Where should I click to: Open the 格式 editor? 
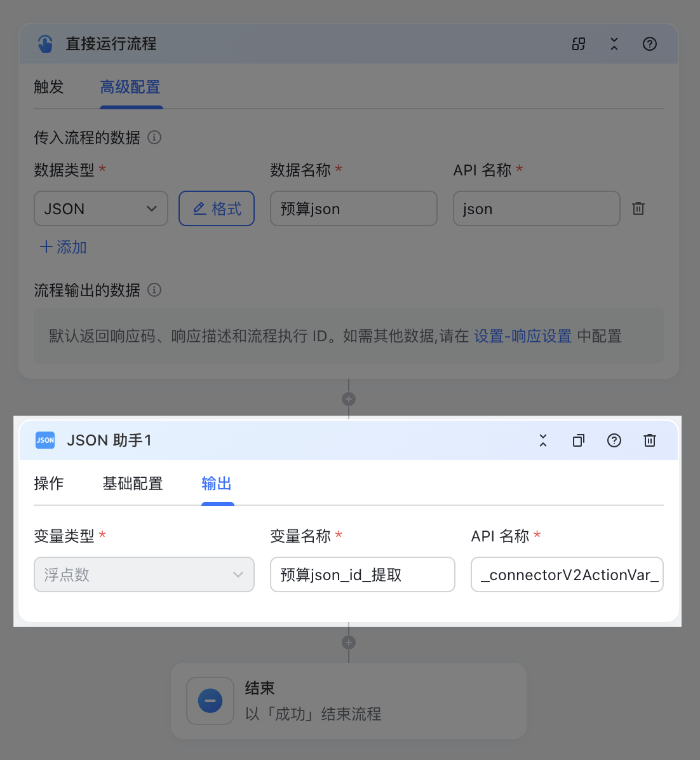pos(216,208)
